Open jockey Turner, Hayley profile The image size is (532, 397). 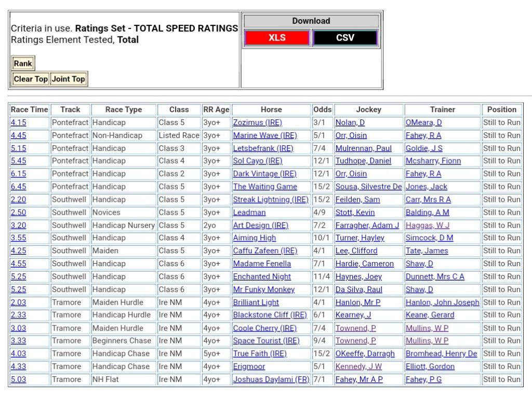pos(360,238)
